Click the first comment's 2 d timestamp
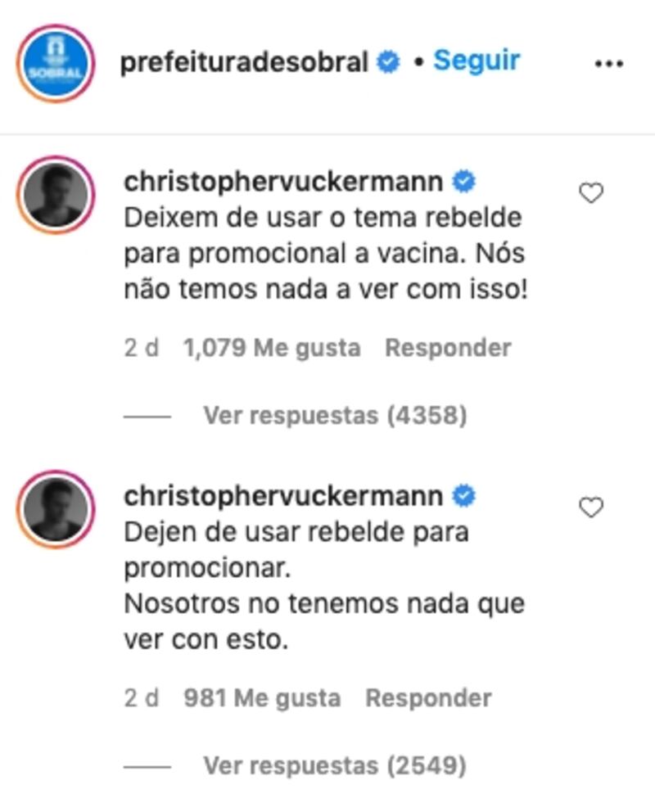This screenshot has width=655, height=812. pos(142,348)
